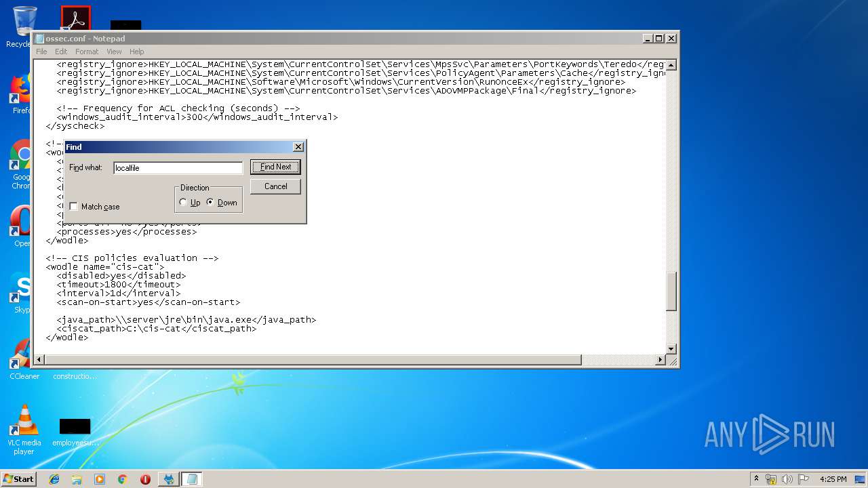Open the Adobe Reader desktop icon
868x488 pixels.
coord(75,18)
